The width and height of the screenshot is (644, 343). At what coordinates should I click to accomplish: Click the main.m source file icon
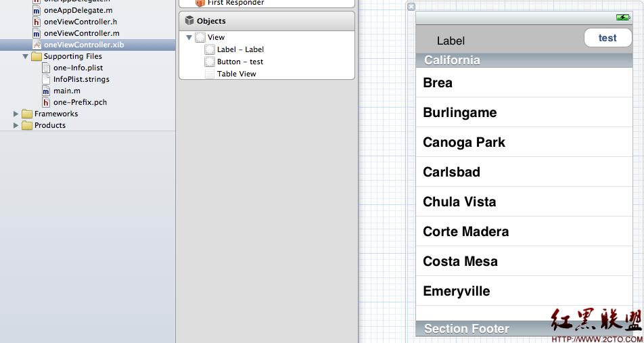(46, 91)
